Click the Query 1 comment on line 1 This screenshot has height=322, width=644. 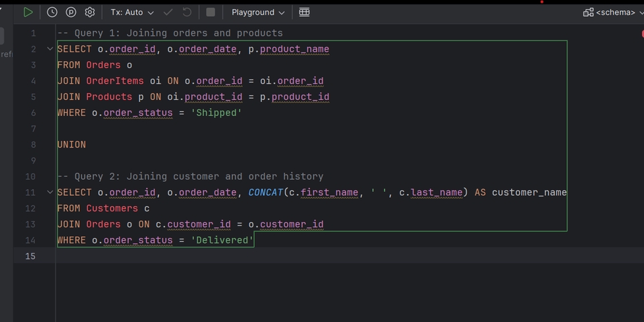point(170,34)
